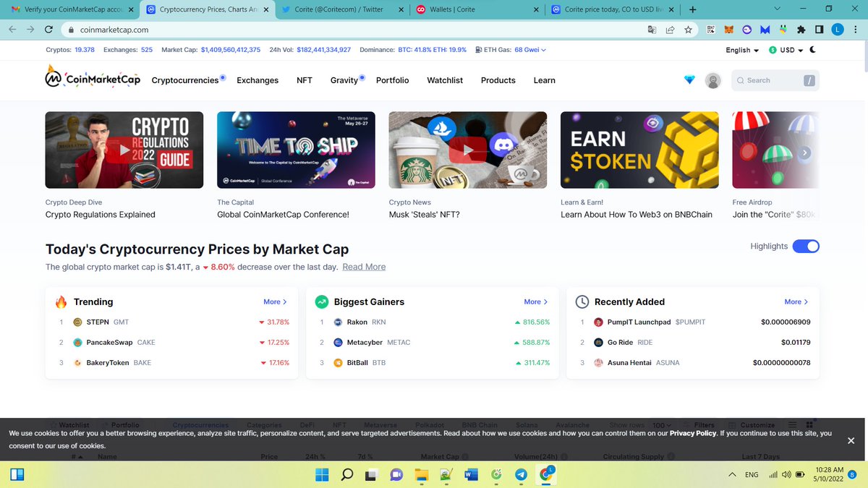The width and height of the screenshot is (868, 488).
Task: Open the USD currency dropdown
Action: pyautogui.click(x=786, y=50)
